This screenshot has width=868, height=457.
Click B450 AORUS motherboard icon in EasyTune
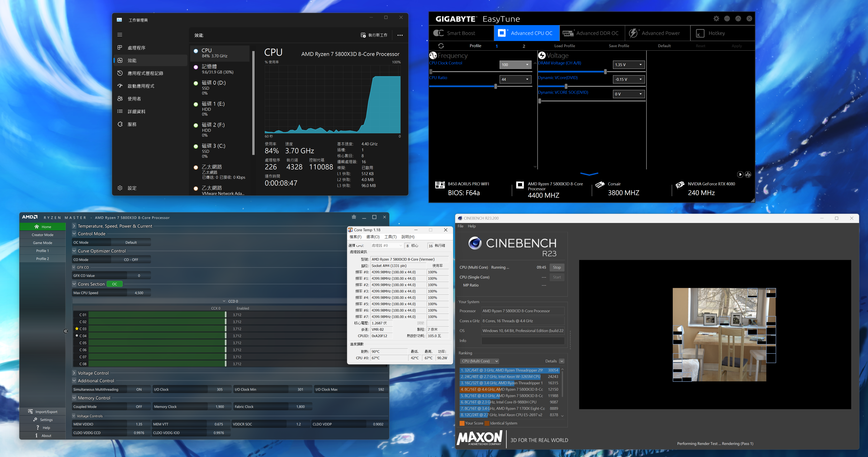[x=440, y=185]
